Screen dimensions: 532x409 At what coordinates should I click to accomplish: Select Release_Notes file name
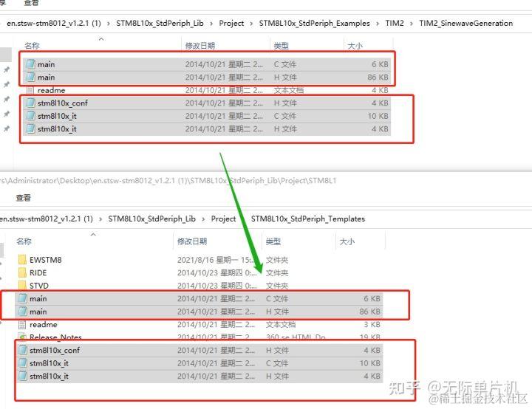[55, 337]
